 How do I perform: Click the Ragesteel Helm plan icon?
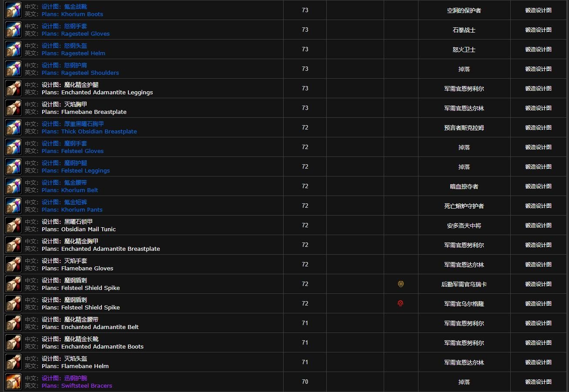point(13,50)
